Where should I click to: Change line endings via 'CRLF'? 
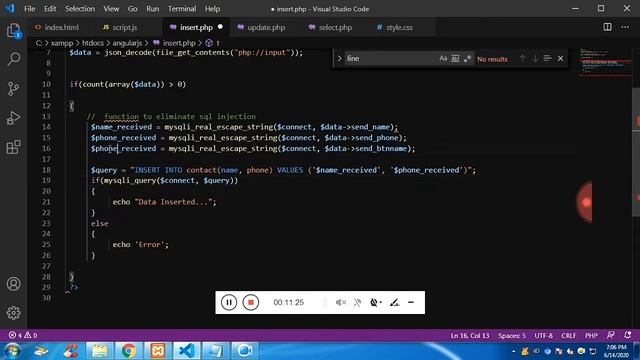click(x=568, y=336)
